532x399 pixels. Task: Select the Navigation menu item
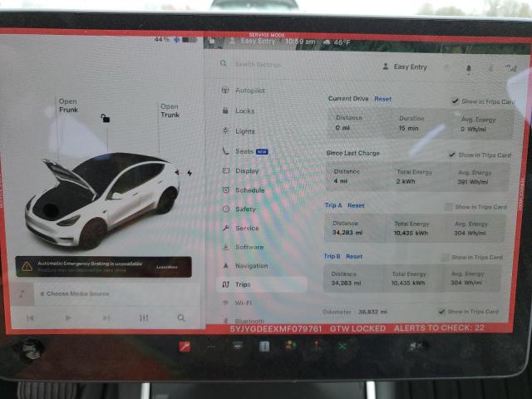tap(245, 266)
